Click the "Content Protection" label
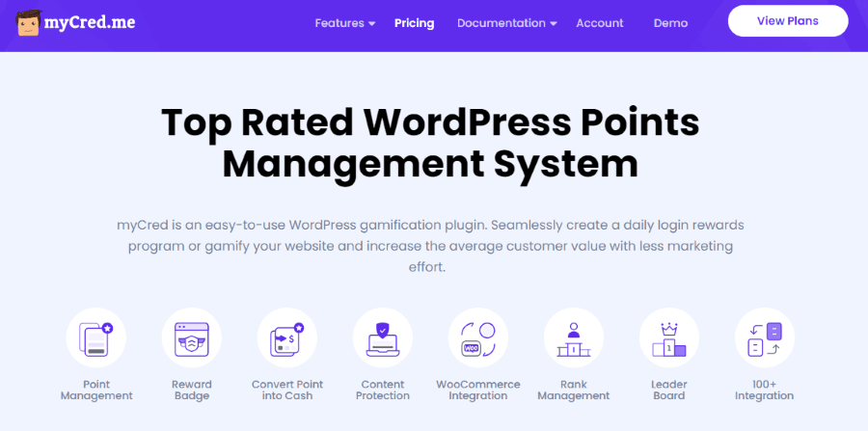 coord(383,391)
